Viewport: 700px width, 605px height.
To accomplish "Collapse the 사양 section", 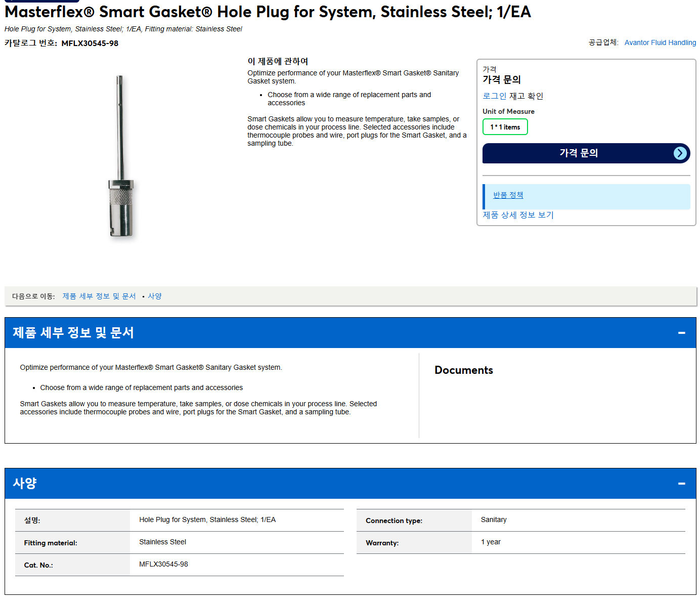I will click(681, 484).
